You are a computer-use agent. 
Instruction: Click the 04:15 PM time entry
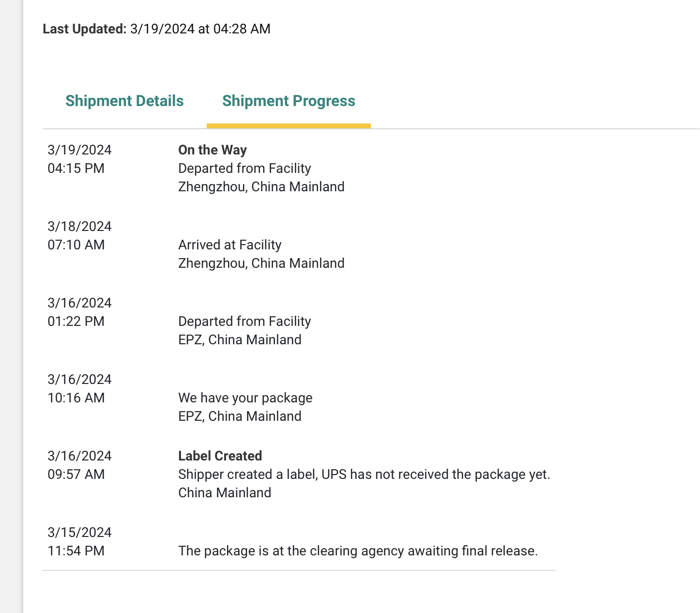pyautogui.click(x=76, y=169)
